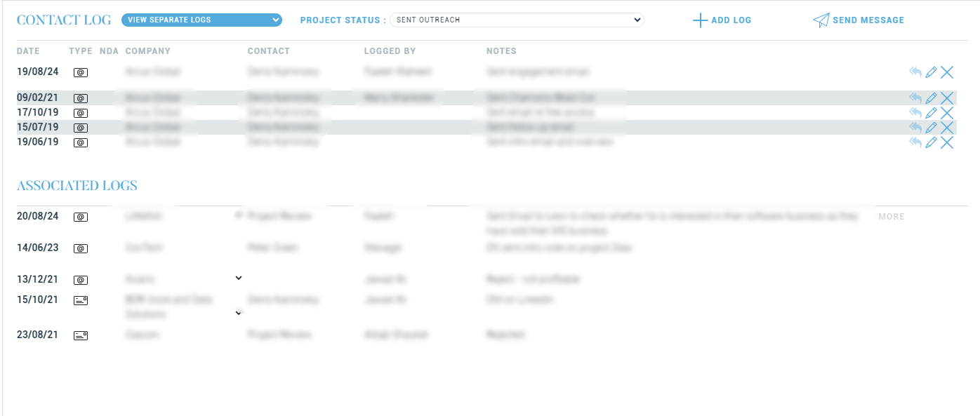980x416 pixels.
Task: Delete the 09/02/21 log entry
Action: pos(947,98)
